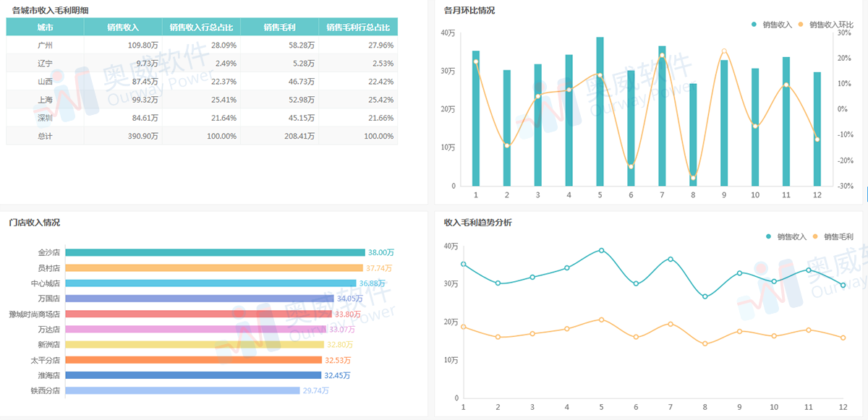Click the 收入毛利趋势分析 panel title
The image size is (868, 420).
pos(477,222)
